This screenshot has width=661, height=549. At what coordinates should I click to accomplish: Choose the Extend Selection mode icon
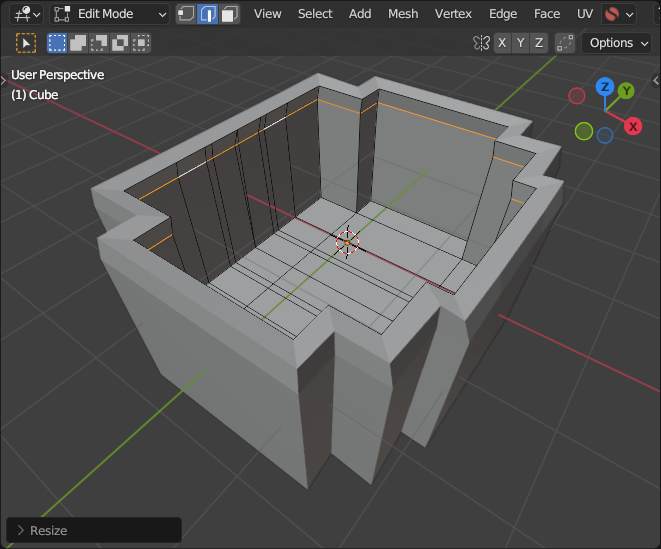click(x=78, y=43)
